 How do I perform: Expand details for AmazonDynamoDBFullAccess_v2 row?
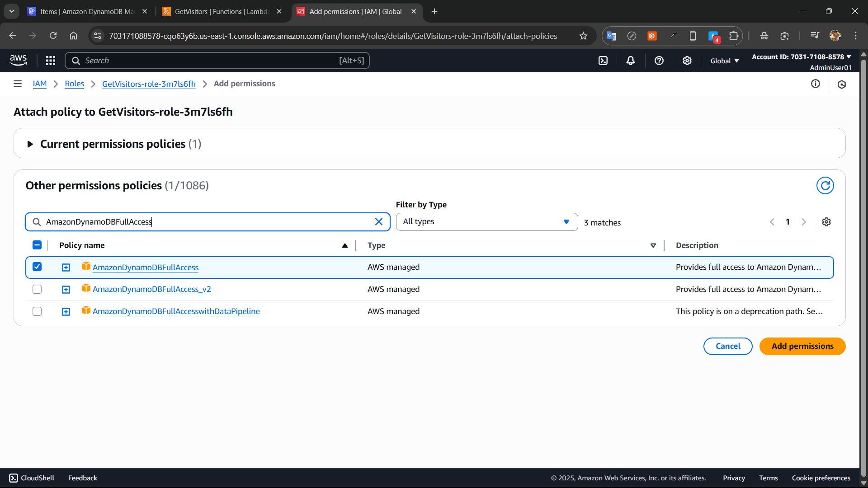pos(66,290)
